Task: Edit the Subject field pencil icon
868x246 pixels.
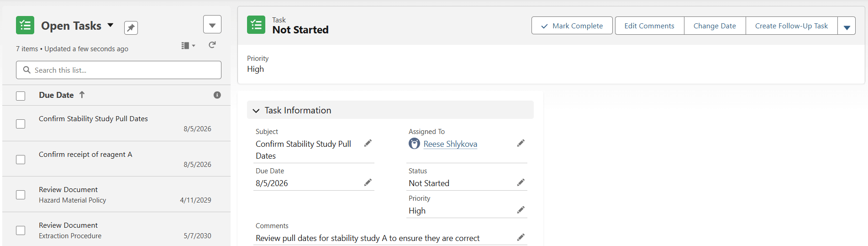Action: click(x=368, y=143)
